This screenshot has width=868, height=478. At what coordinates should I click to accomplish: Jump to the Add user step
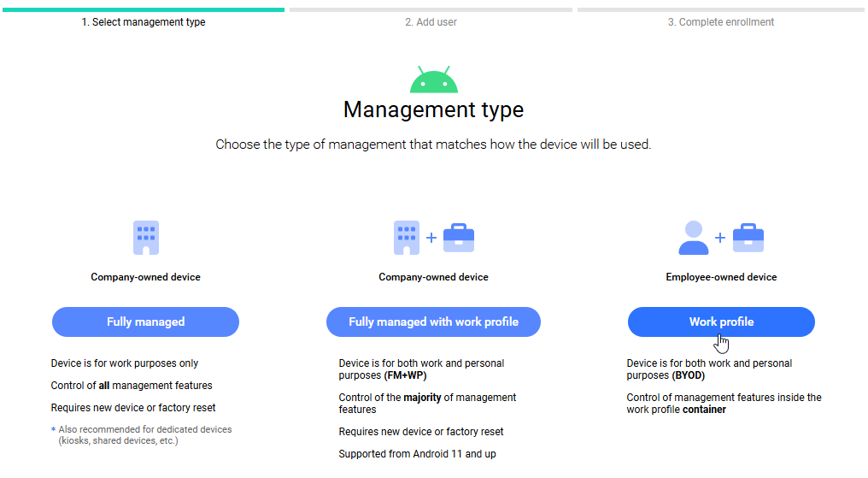[431, 22]
